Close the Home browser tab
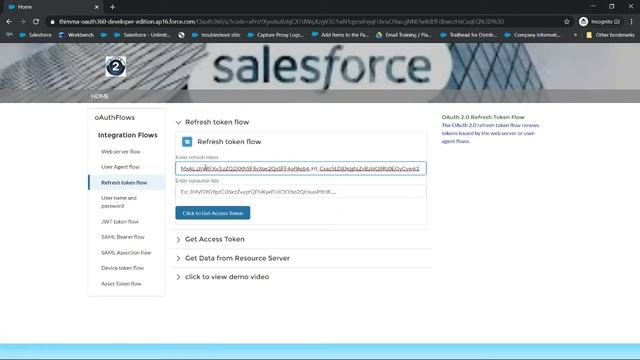This screenshot has width=640, height=360. coord(97,7)
